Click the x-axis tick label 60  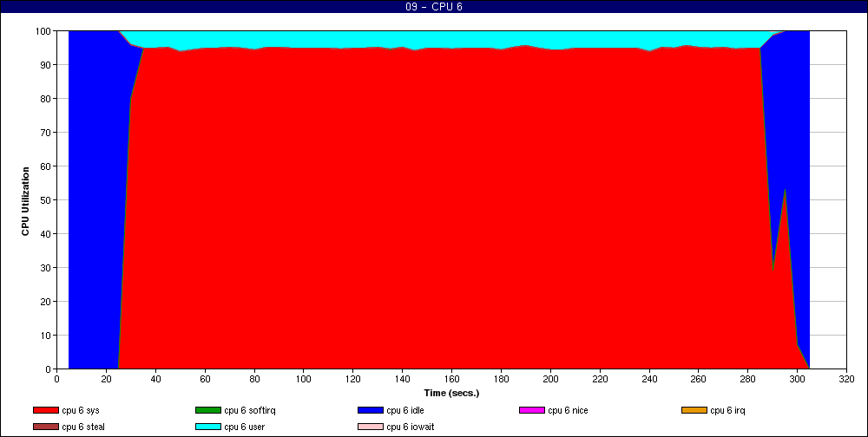205,379
